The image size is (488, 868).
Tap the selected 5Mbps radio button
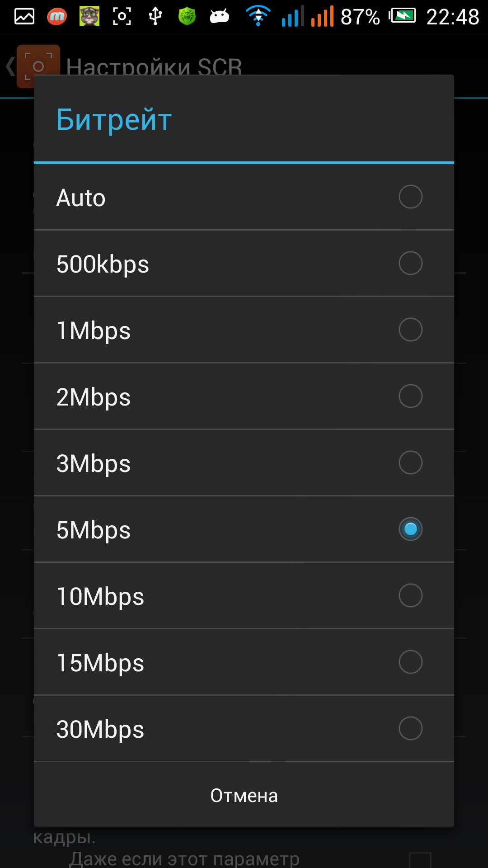click(410, 529)
